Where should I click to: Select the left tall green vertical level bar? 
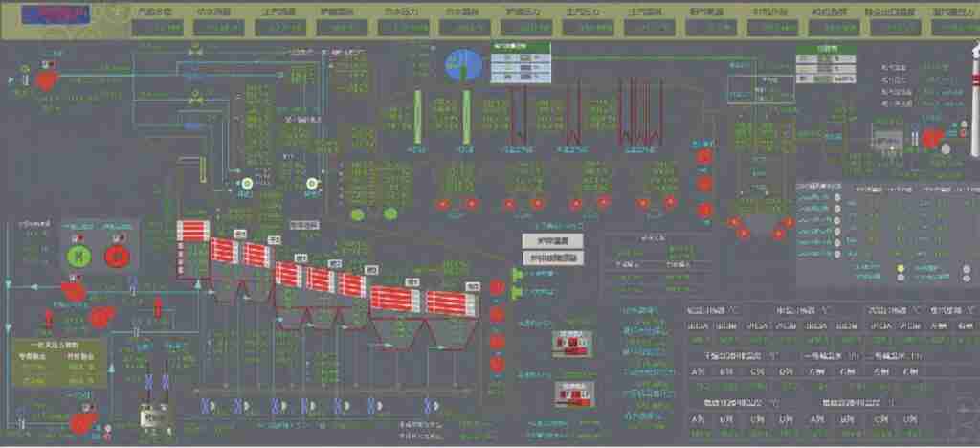418,118
